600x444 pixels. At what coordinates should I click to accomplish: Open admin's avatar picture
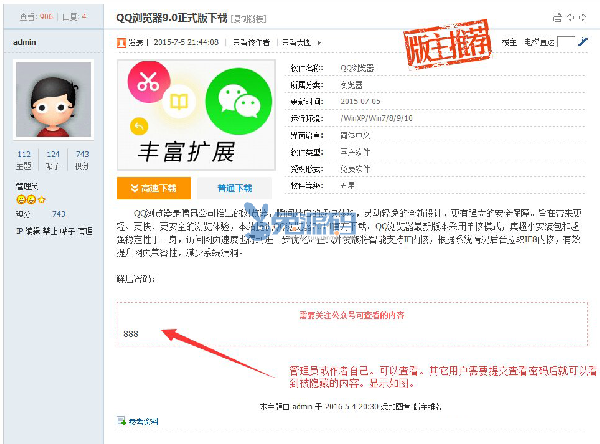tap(54, 100)
